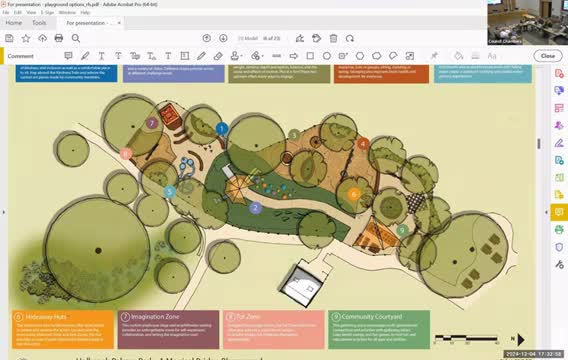This screenshot has height=360, width=568.
Task: Open the green printer tool in right pane
Action: tap(559, 230)
